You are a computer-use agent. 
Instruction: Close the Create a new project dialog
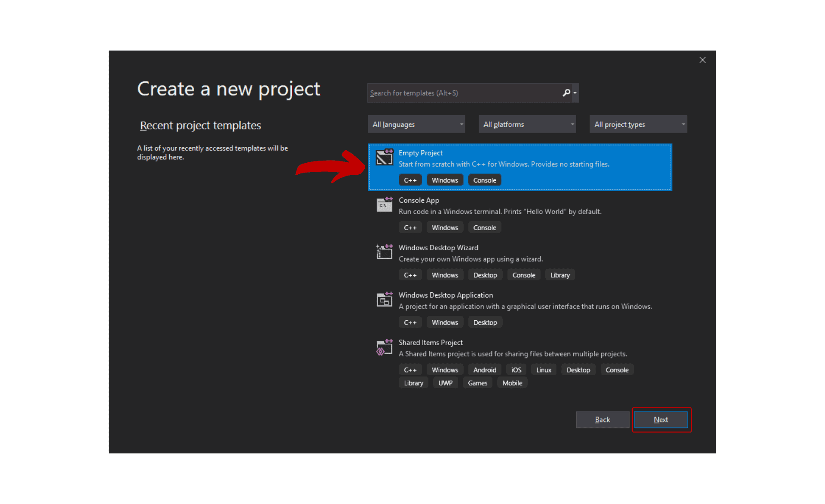pos(703,60)
